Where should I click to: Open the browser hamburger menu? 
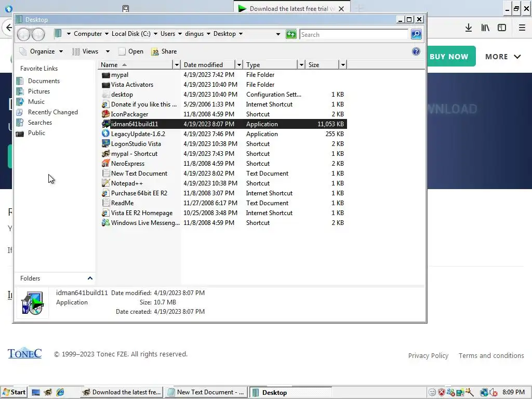[522, 28]
